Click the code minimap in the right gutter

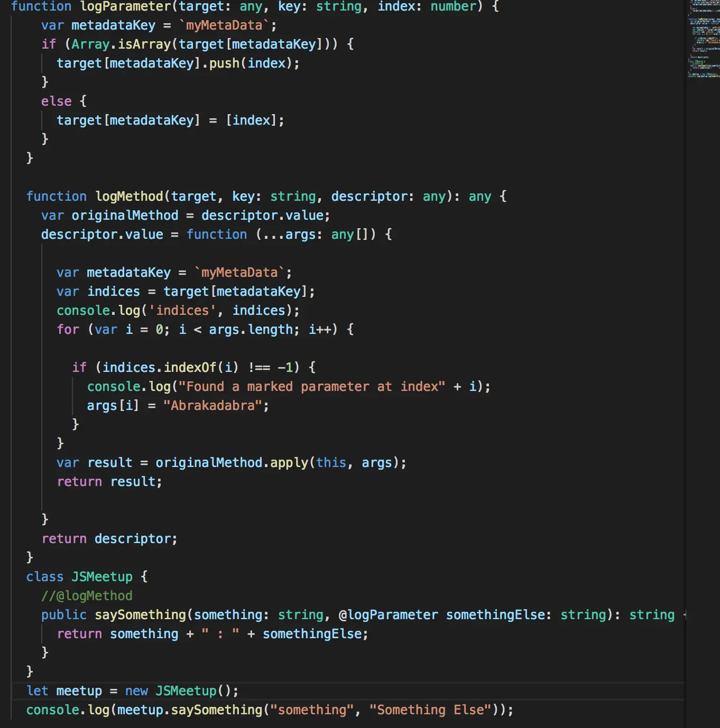(x=704, y=40)
